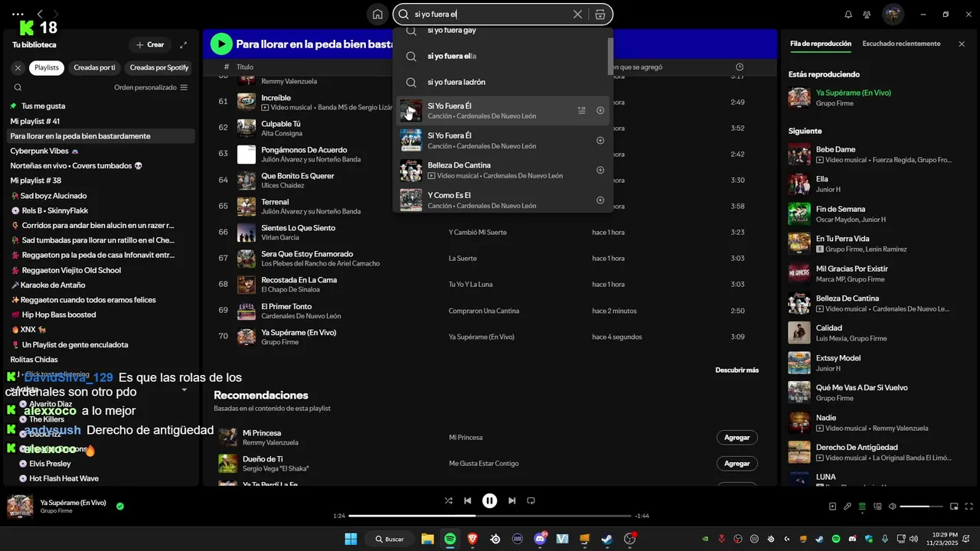Adjust the volume slider

tap(921, 507)
